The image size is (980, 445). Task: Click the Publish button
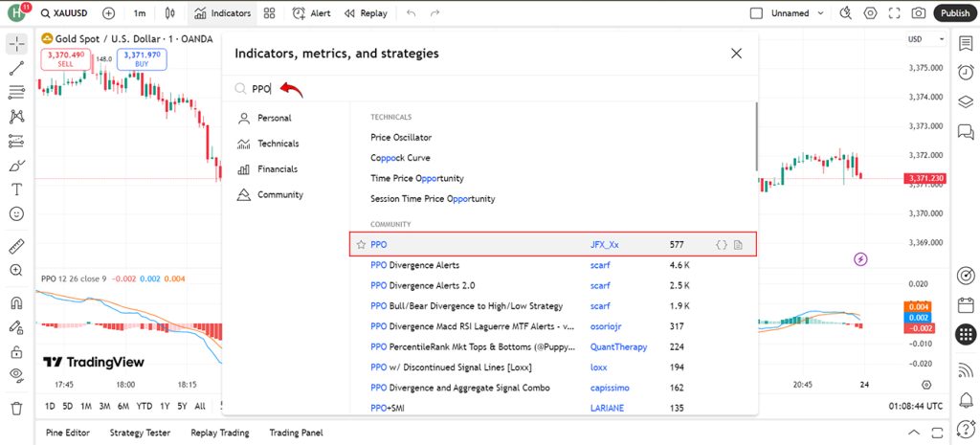pyautogui.click(x=954, y=13)
